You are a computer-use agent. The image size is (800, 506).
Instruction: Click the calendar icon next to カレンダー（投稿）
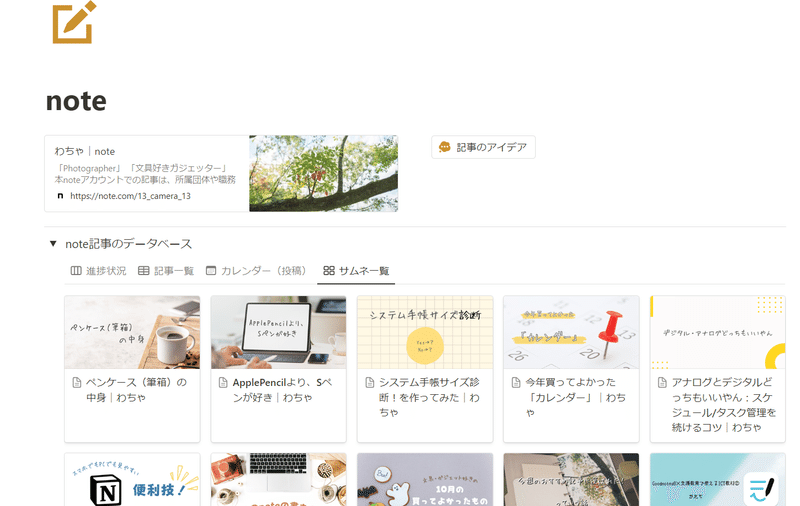tap(211, 271)
